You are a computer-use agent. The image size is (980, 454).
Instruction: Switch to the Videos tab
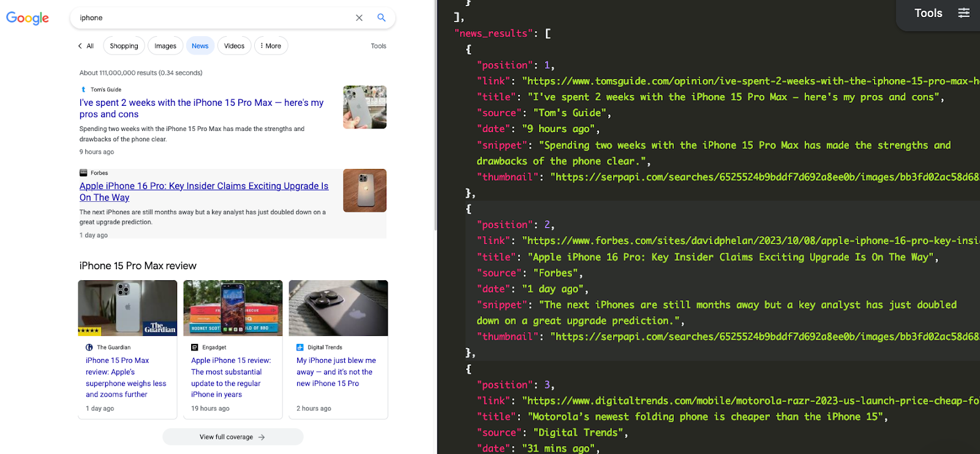pos(234,46)
